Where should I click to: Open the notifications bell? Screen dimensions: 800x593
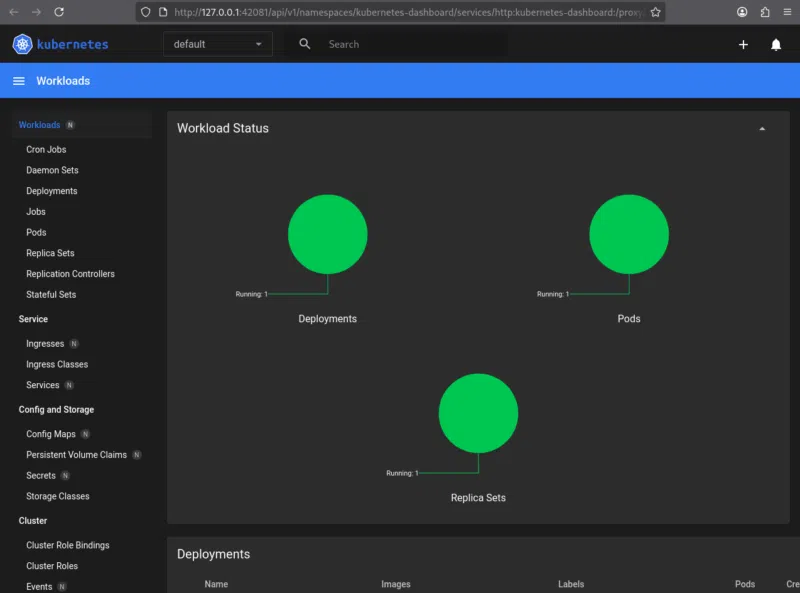point(776,45)
